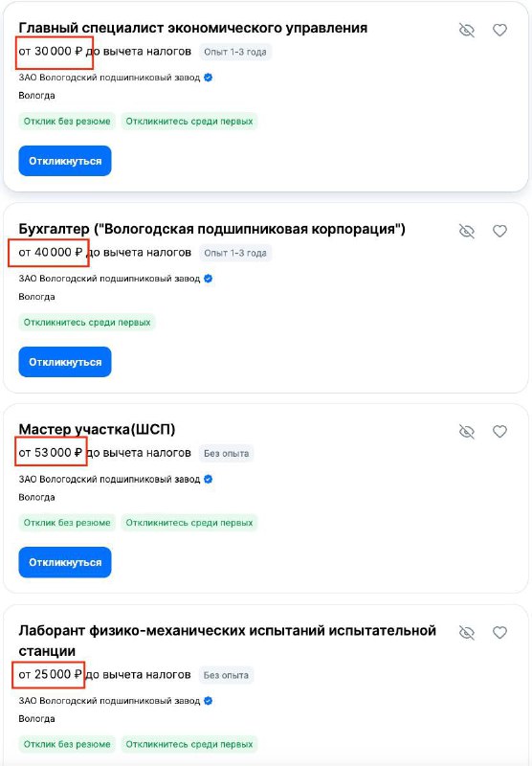
Task: Open the Бухгалтер ("Вологодская подшипниковая корпорация") vacancy title
Action: point(211,229)
